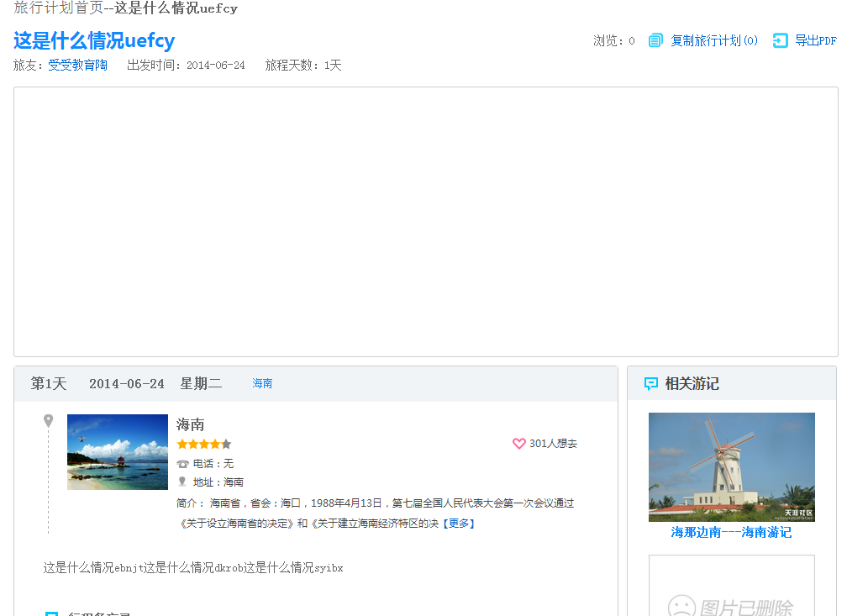The width and height of the screenshot is (847, 616).
Task: Click the copy travel plan icon
Action: (655, 39)
